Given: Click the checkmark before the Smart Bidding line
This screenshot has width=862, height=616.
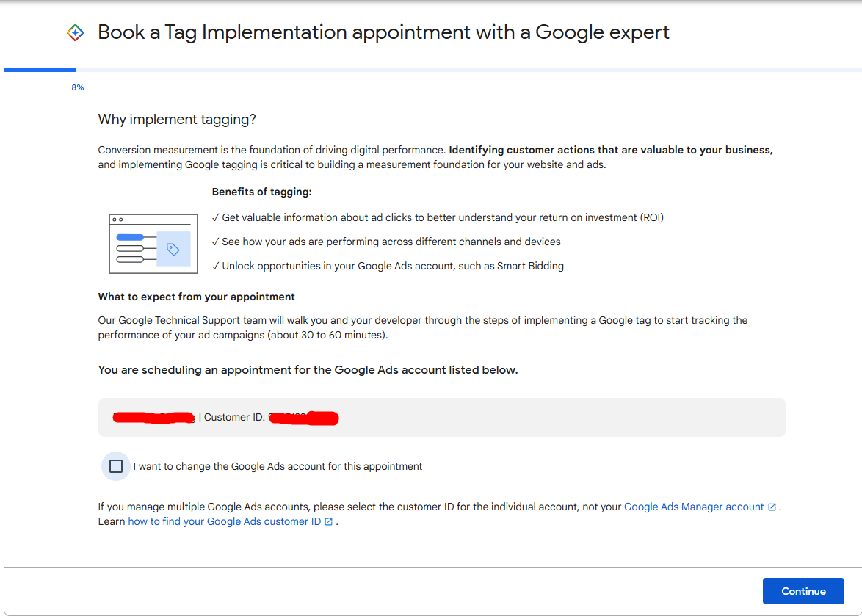Looking at the screenshot, I should pyautogui.click(x=217, y=266).
